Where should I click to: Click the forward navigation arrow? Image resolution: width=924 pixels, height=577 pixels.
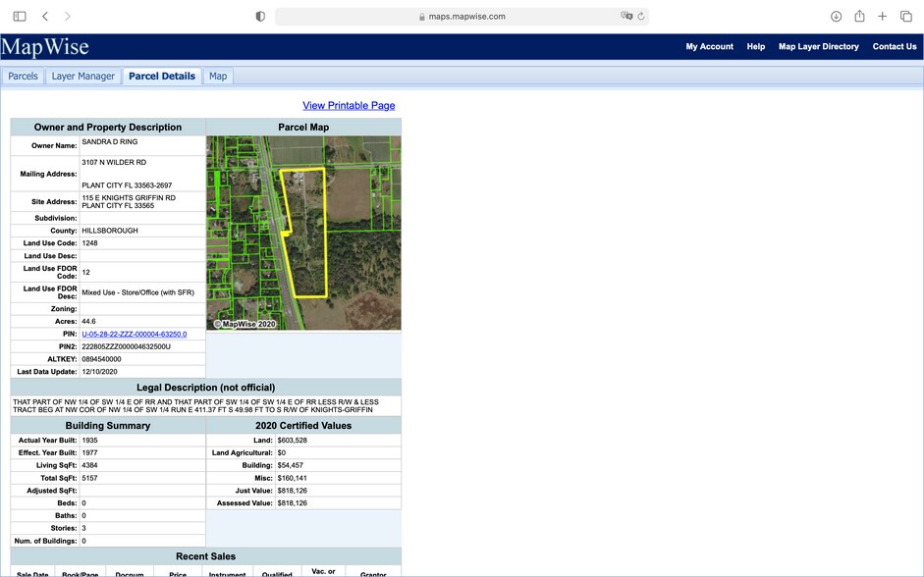point(67,16)
